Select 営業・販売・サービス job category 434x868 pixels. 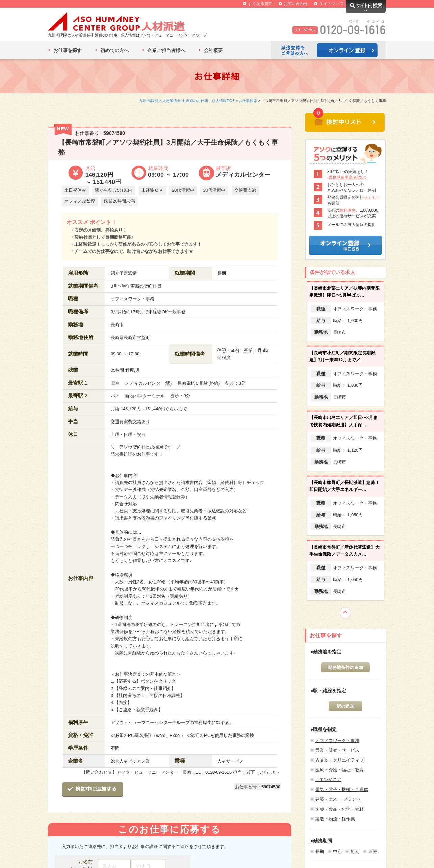click(x=337, y=750)
